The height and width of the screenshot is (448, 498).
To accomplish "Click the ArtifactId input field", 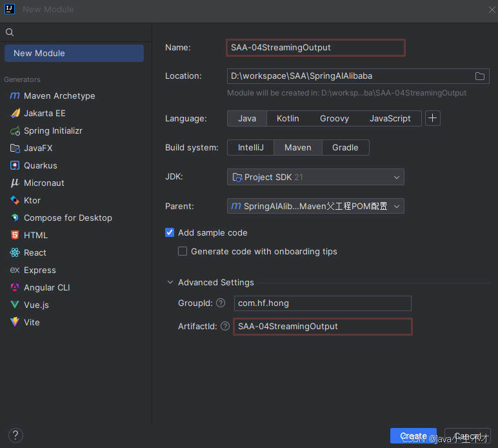I will click(x=323, y=326).
